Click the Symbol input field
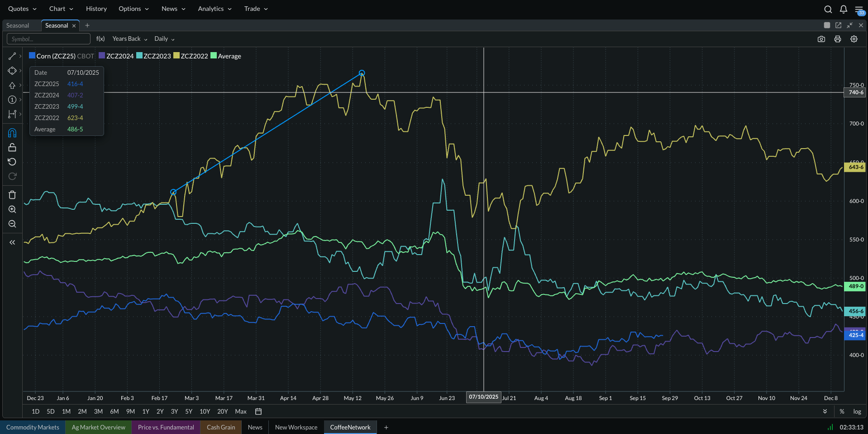 (x=48, y=39)
